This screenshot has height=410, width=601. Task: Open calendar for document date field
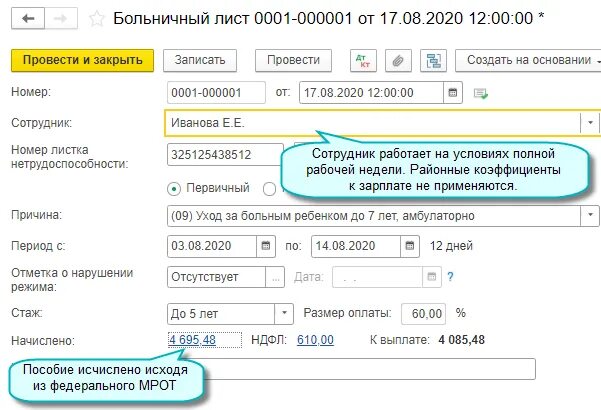pyautogui.click(x=453, y=93)
